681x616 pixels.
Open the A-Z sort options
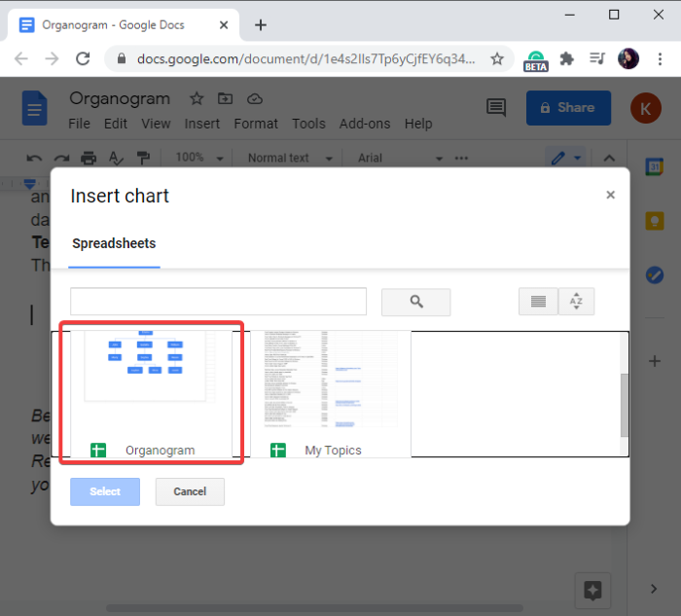[576, 302]
